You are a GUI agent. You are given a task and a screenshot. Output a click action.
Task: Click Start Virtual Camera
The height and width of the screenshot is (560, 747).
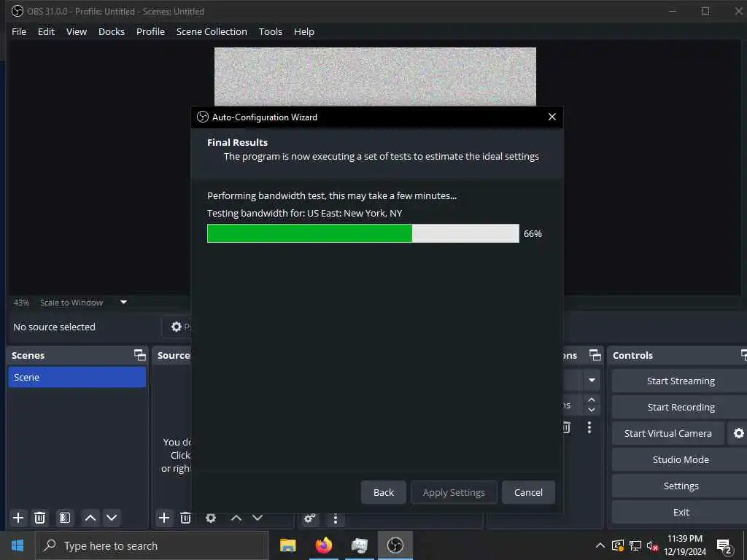point(668,433)
